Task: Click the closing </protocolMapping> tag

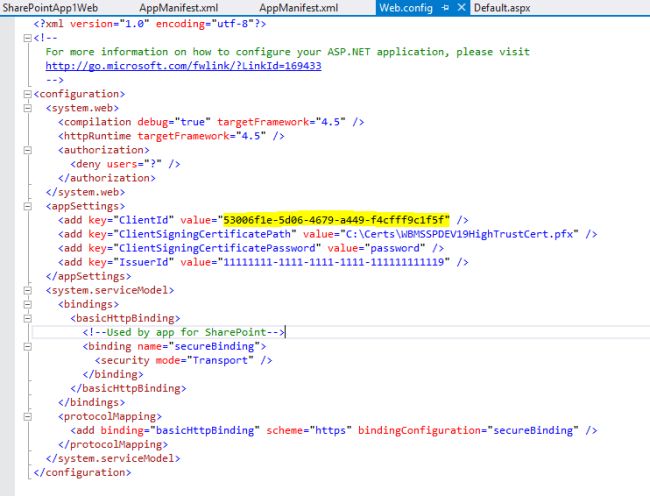Action: point(113,444)
